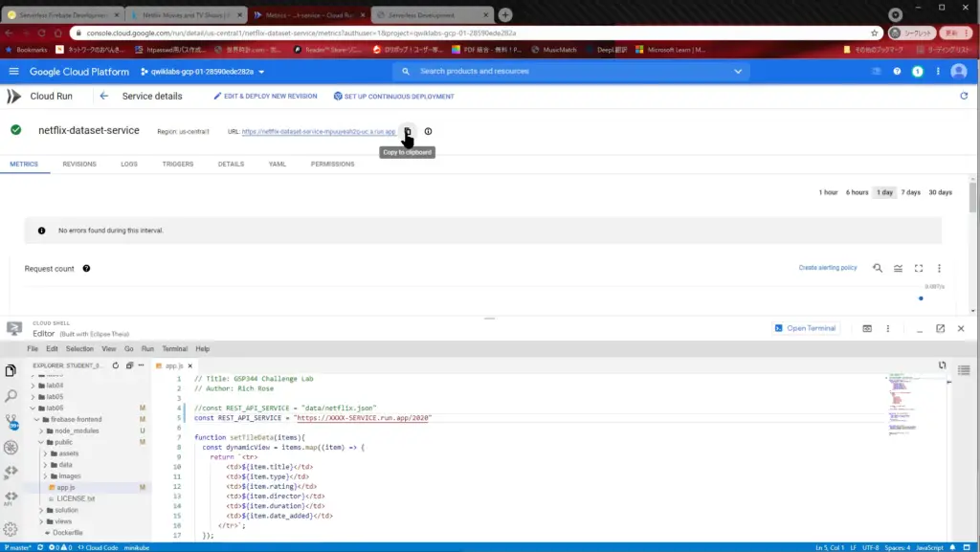The width and height of the screenshot is (980, 552).
Task: Switch to the Triggers tab
Action: point(177,165)
